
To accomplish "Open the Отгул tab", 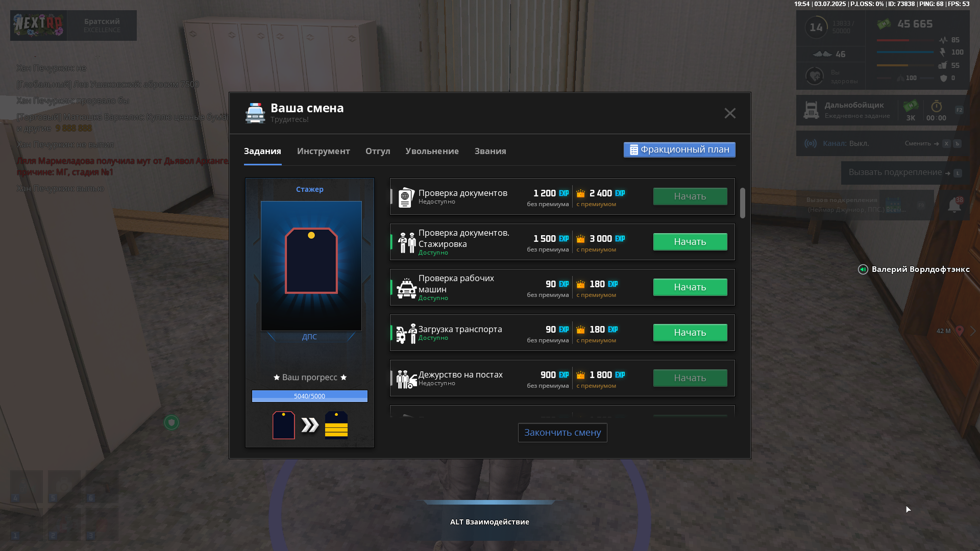I will pyautogui.click(x=378, y=151).
